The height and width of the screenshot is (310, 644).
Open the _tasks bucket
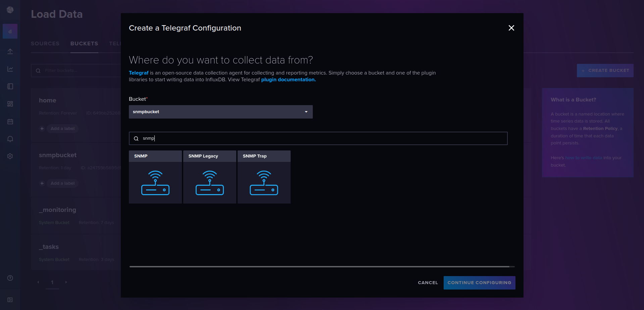coord(49,247)
